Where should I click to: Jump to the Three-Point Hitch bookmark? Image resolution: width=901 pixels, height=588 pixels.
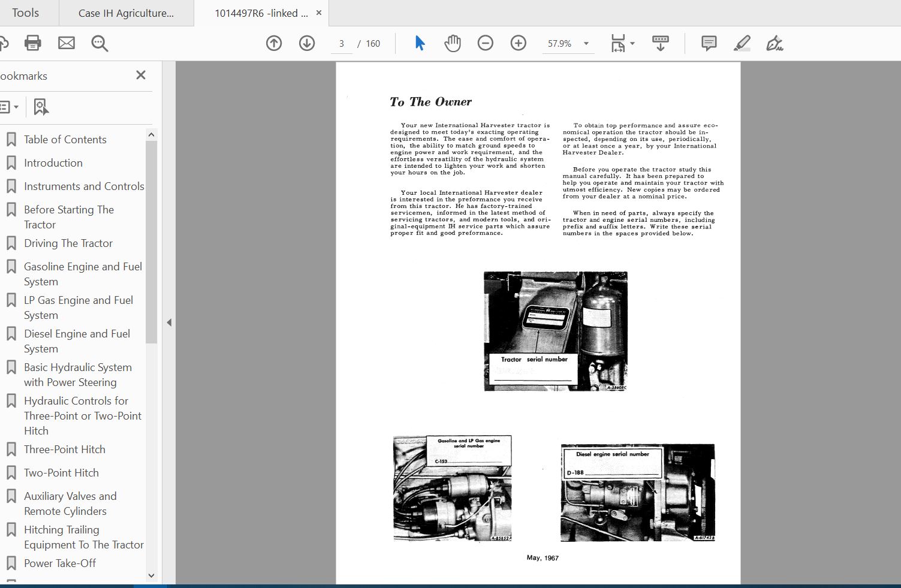(x=64, y=450)
